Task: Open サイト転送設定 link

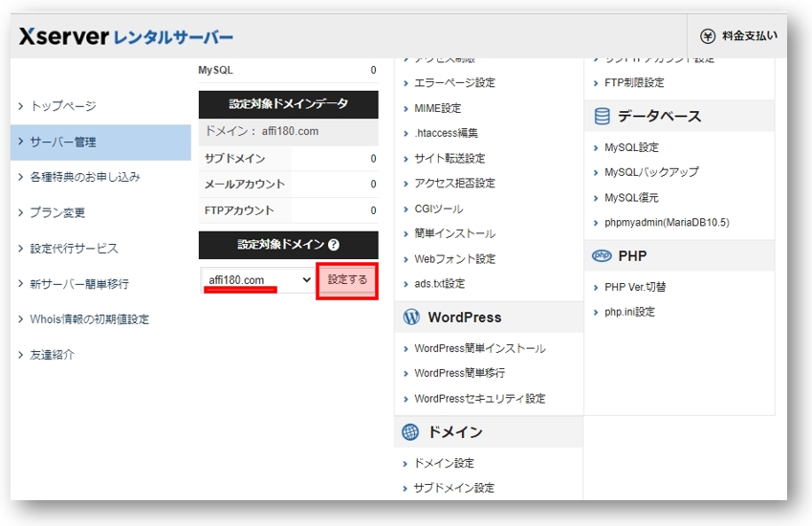Action: (450, 159)
